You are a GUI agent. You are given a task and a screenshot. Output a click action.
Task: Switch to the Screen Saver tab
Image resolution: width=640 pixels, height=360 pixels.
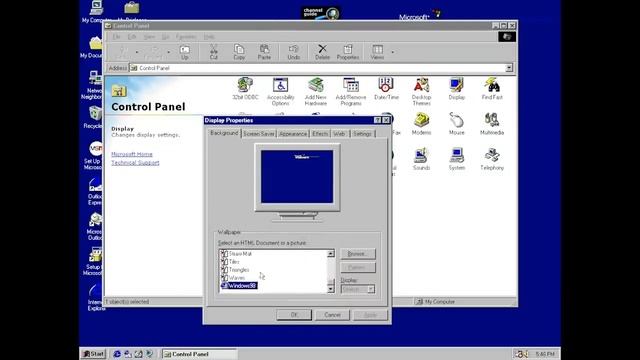[259, 134]
